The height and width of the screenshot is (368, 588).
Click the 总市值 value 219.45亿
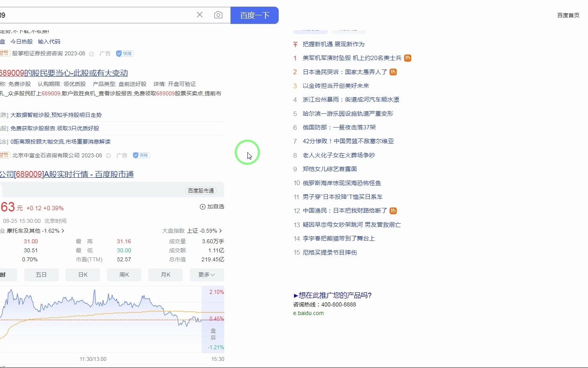pos(213,260)
